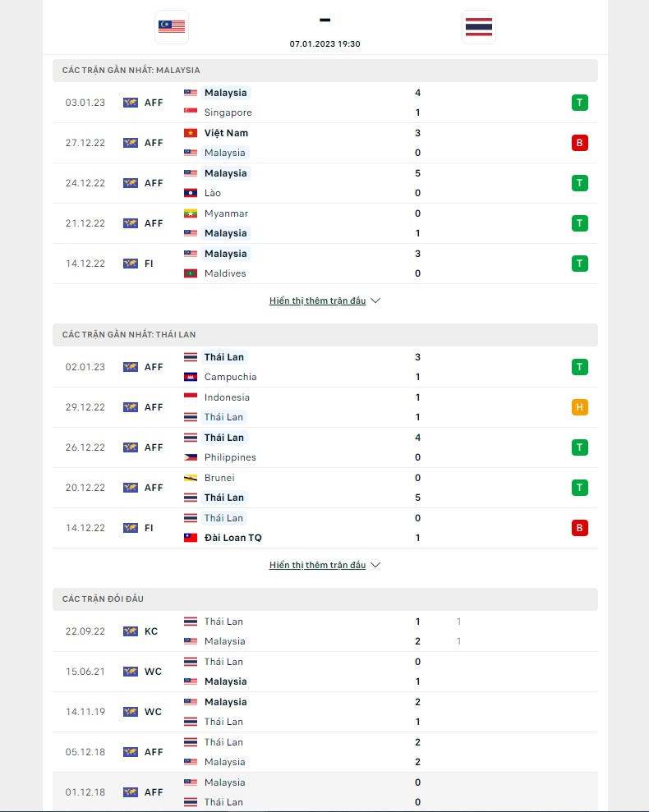The width and height of the screenshot is (649, 812).
Task: Open the Myanmar team link
Action: [x=226, y=213]
